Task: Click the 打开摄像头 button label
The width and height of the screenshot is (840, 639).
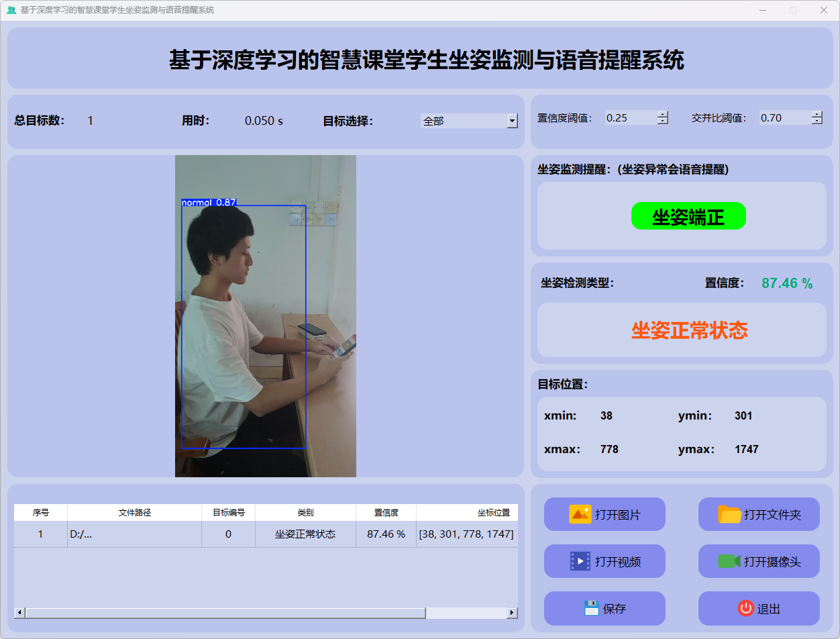Action: (772, 562)
